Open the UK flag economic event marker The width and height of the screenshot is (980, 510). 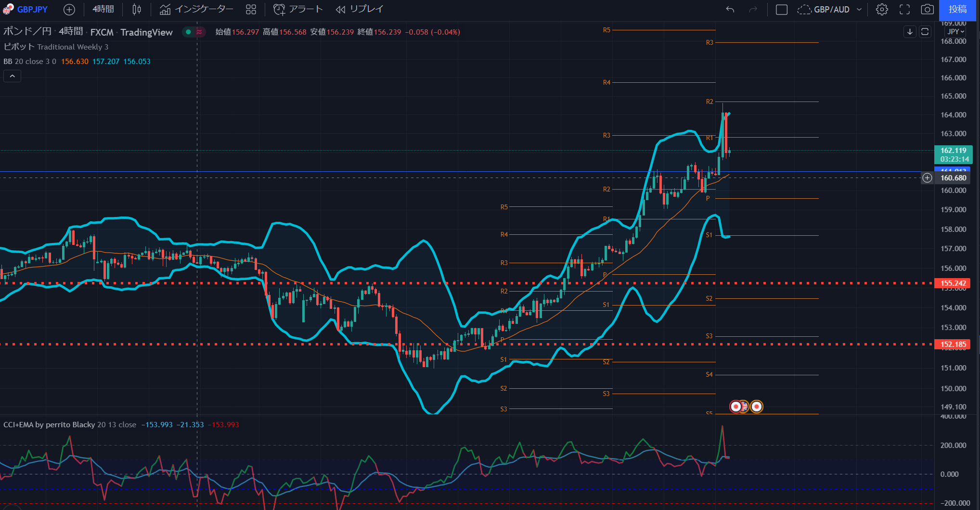(x=744, y=407)
